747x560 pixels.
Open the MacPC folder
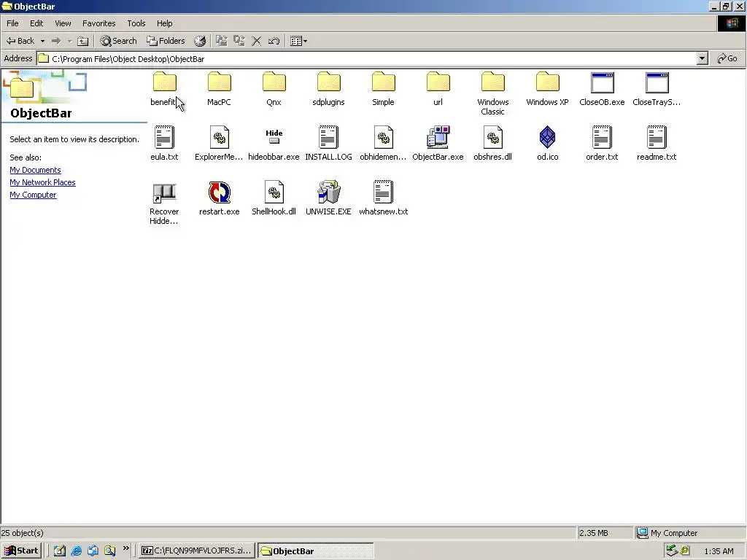219,83
